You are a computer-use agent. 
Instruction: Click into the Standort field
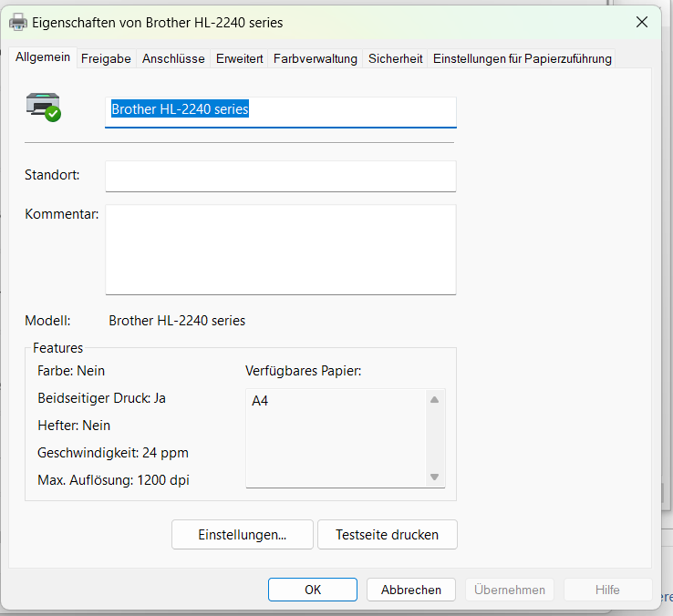point(281,176)
